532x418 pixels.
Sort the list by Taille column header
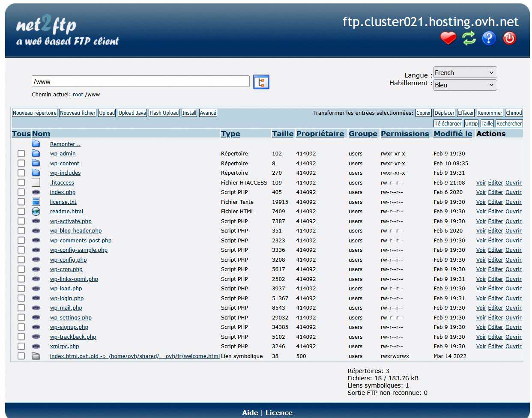(x=282, y=134)
